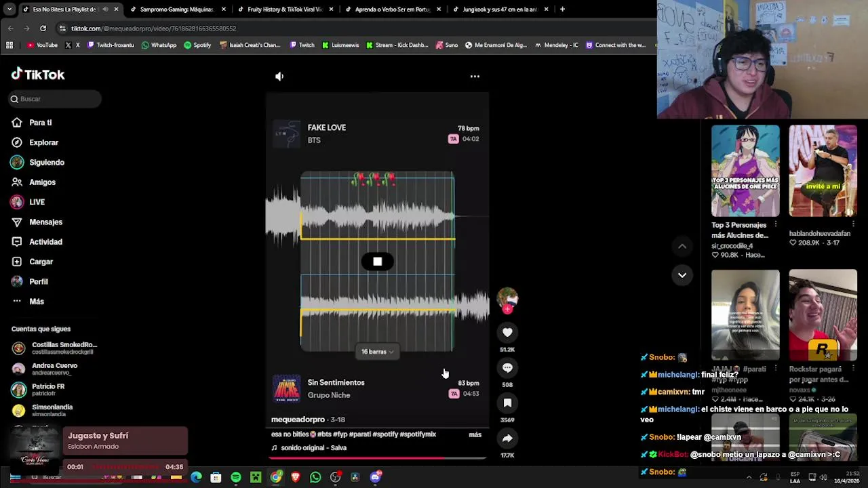Reload the page
The image size is (868, 488).
click(43, 28)
